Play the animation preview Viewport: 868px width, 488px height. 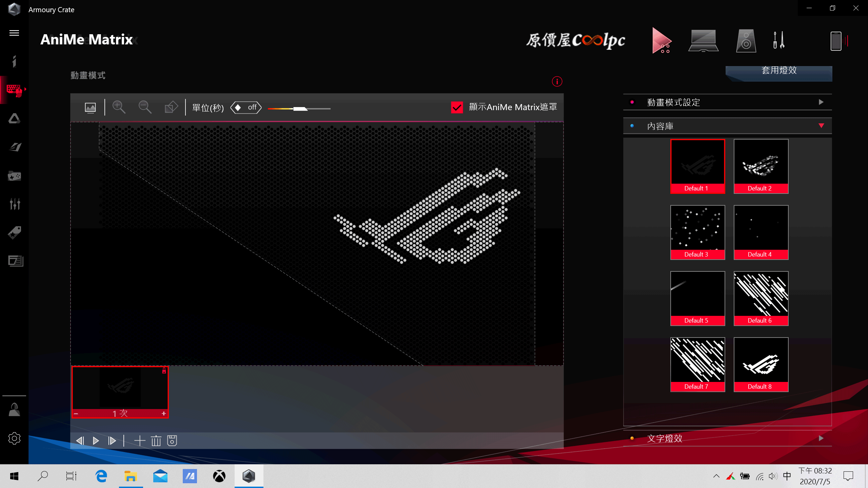pos(96,441)
